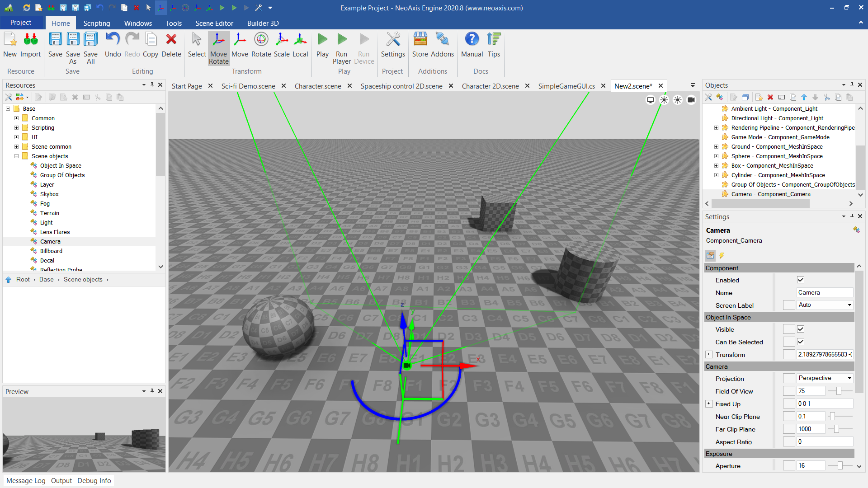
Task: Expand the Common folder in Resources
Action: (x=16, y=118)
